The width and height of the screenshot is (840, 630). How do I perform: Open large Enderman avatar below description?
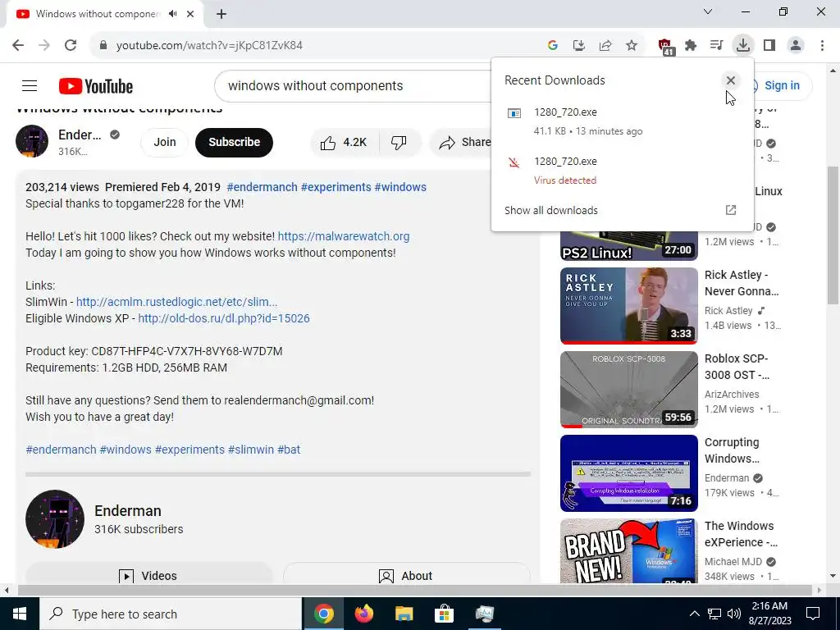point(55,519)
